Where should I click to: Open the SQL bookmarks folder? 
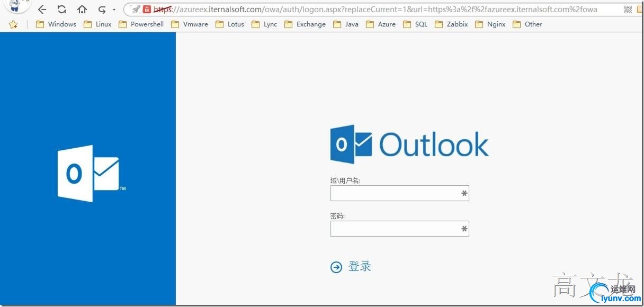[x=415, y=24]
